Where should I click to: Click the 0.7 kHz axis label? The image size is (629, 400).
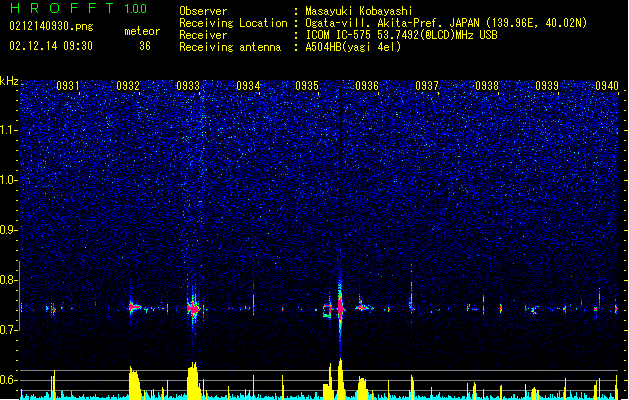[x=9, y=330]
